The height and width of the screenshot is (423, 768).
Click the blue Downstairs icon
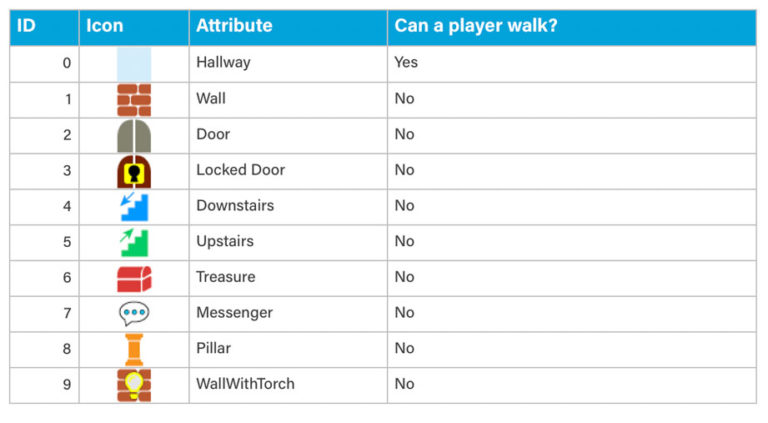tap(134, 206)
